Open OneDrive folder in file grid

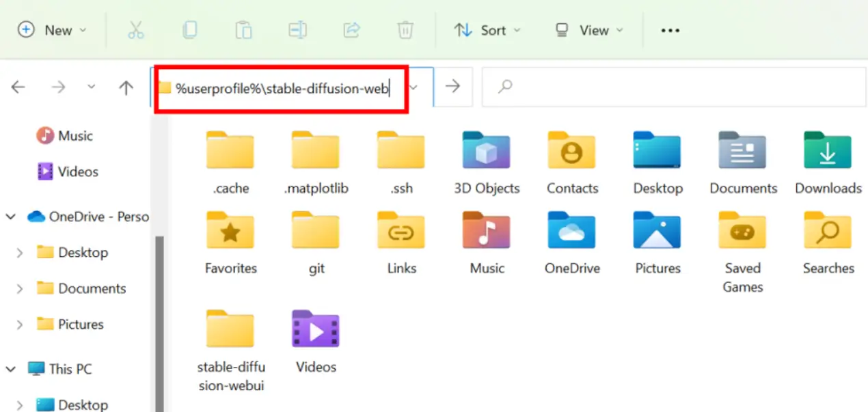click(572, 243)
